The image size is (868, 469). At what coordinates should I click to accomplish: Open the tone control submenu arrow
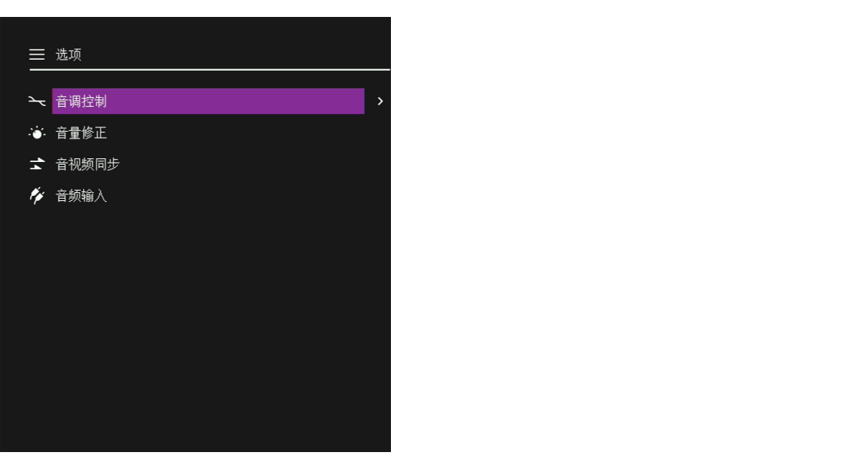pyautogui.click(x=380, y=101)
